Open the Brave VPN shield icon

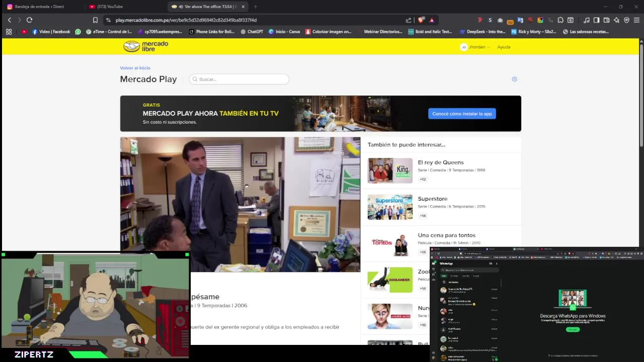(x=626, y=20)
